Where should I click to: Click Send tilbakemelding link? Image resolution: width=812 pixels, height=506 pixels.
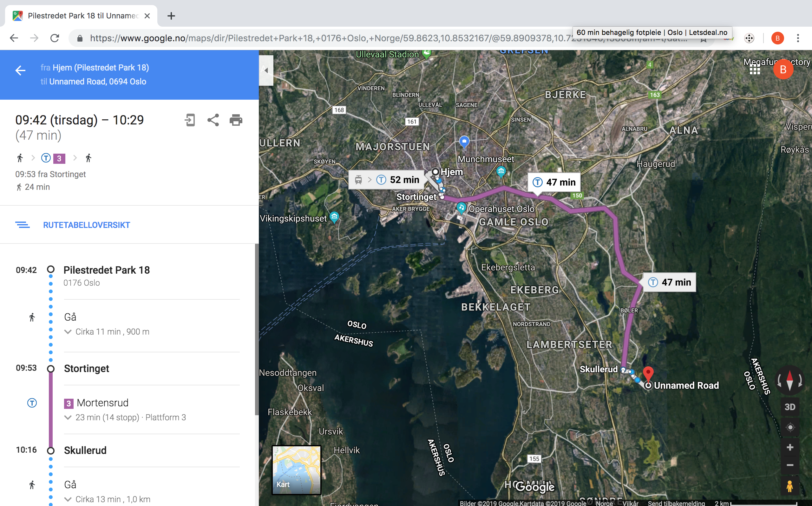point(676,503)
